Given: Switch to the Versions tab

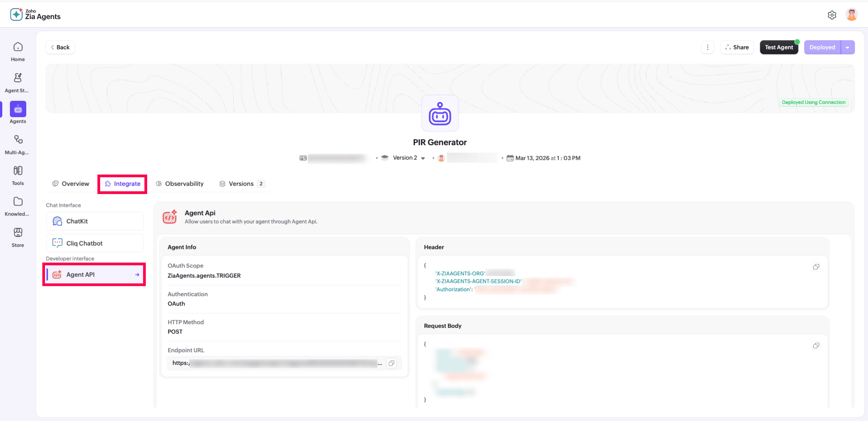Looking at the screenshot, I should pyautogui.click(x=241, y=184).
